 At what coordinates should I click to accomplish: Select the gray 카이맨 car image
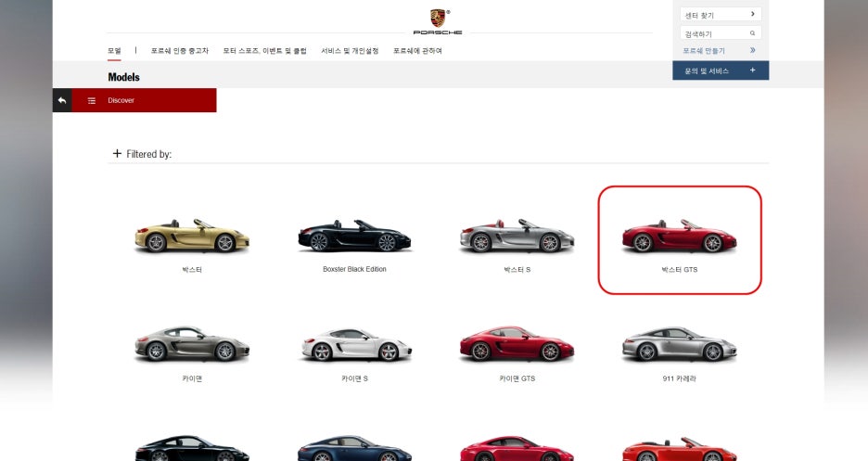point(192,344)
